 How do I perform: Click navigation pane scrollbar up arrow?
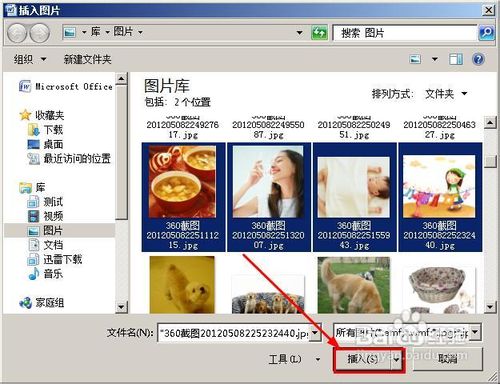121,79
